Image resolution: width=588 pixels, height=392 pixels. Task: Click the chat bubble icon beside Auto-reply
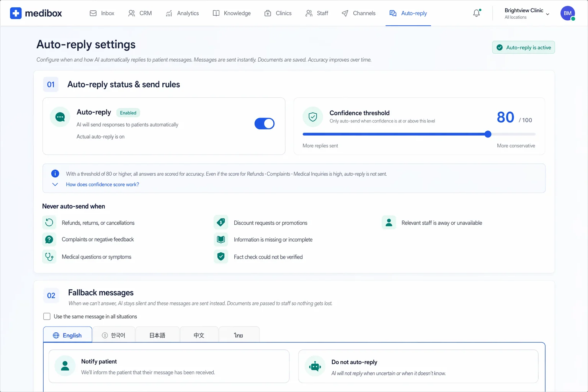tap(60, 117)
